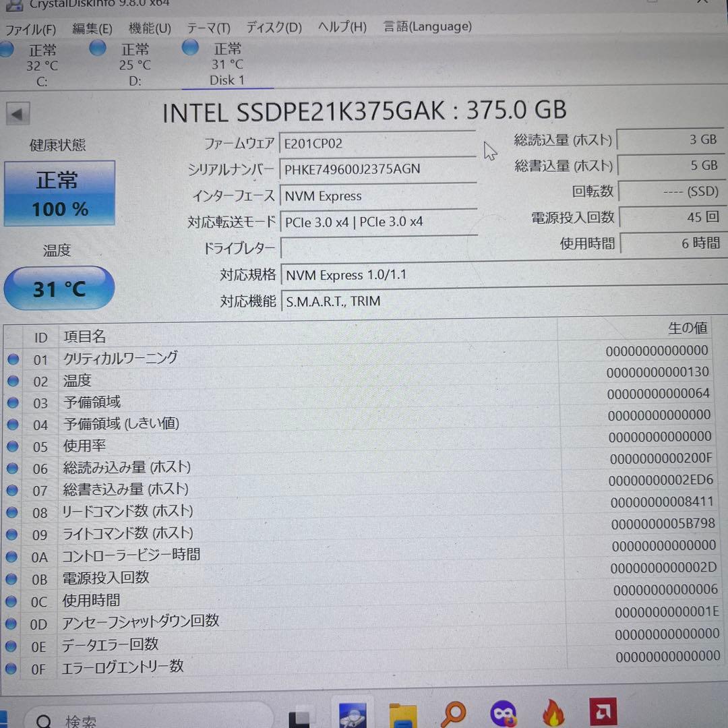The image size is (728, 728).
Task: Click the previous disk arrow button
Action: click(18, 114)
